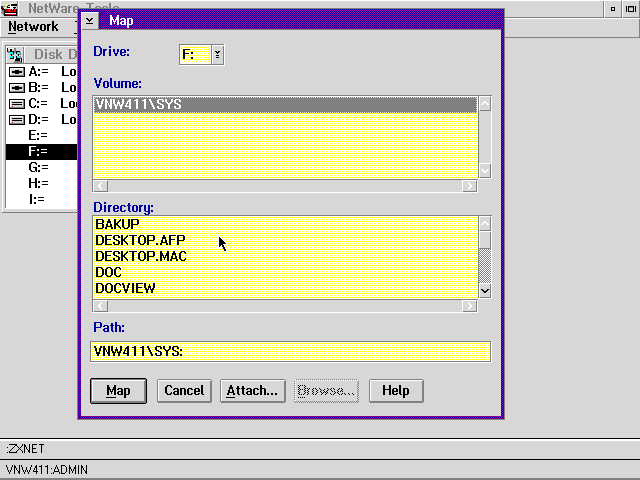640x480 pixels.
Task: Click the Map dialog title bar
Action: [x=299, y=20]
